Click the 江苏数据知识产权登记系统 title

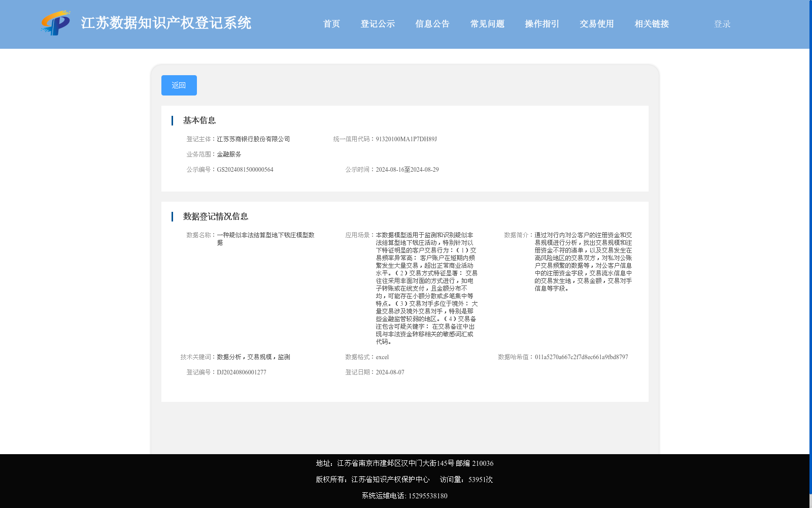pyautogui.click(x=166, y=23)
